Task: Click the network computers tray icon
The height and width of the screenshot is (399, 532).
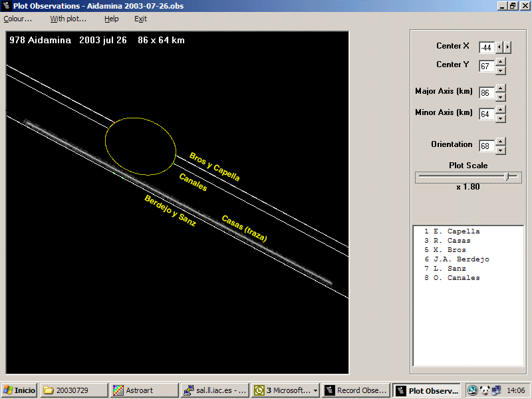Action: point(496,391)
